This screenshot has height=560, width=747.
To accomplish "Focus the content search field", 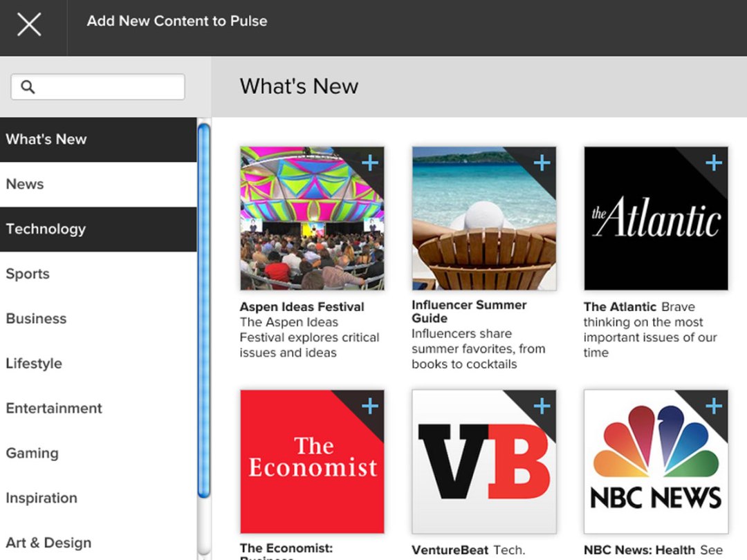I will pos(98,86).
